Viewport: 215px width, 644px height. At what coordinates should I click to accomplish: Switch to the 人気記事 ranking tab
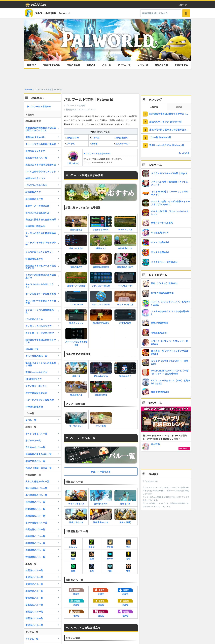pos(154,107)
